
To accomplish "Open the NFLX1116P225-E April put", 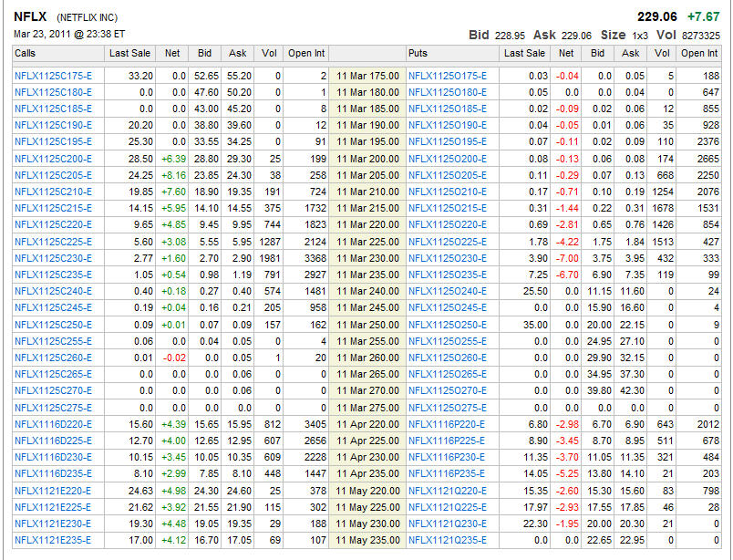I will pyautogui.click(x=447, y=441).
